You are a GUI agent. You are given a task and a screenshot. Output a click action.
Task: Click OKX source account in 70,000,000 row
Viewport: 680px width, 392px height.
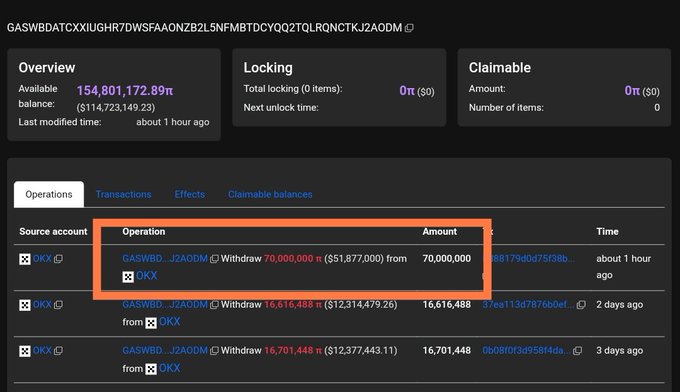[42, 258]
